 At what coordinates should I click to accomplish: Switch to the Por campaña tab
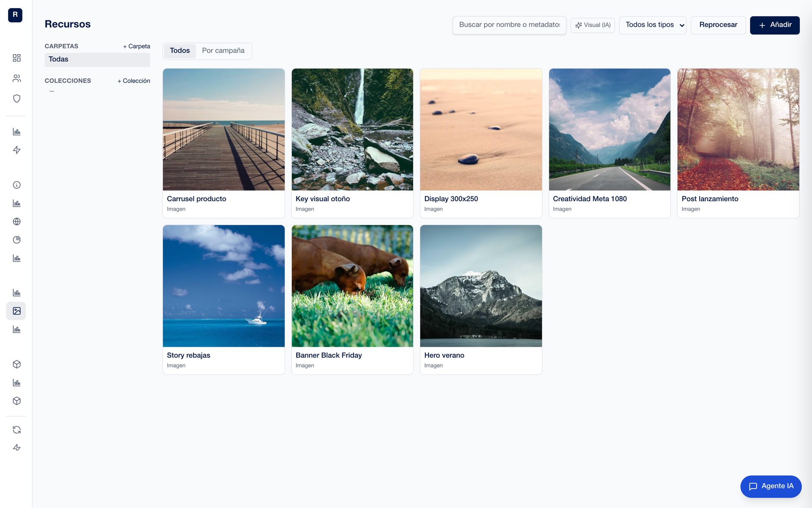(223, 51)
